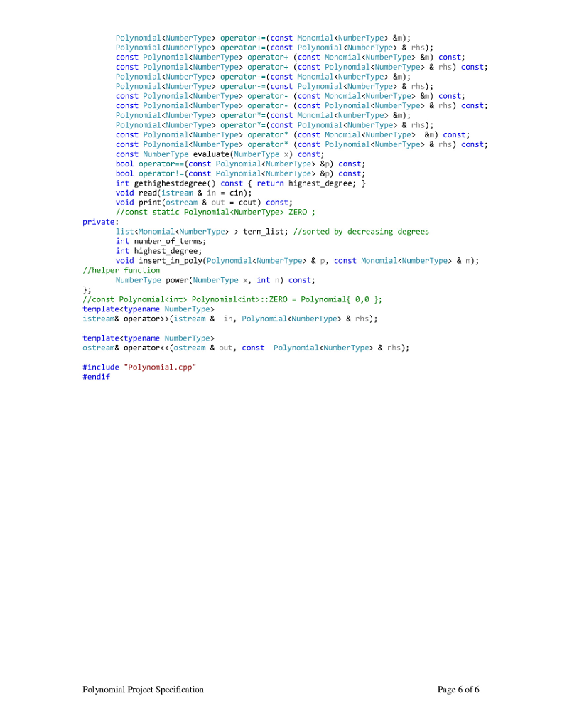Screen dimensions: 562x728
Task: Click the '//const static Polynomial<NumberType> ZERO ;' comment
Action: point(215,212)
